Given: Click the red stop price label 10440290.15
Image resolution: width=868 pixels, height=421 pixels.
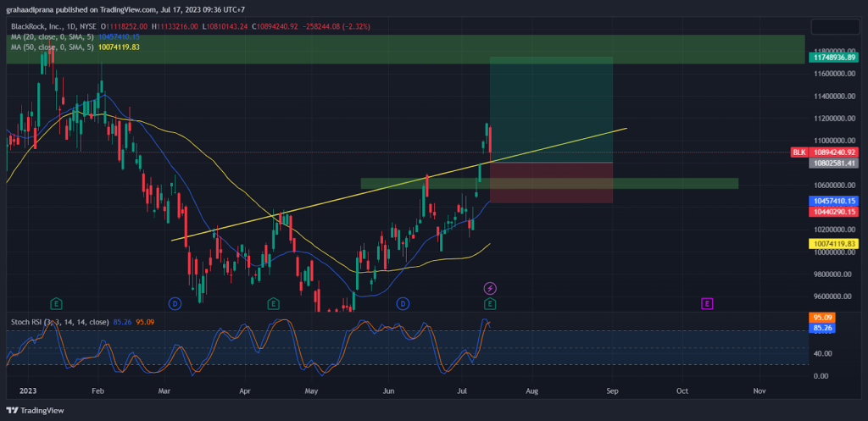Looking at the screenshot, I should (x=833, y=211).
